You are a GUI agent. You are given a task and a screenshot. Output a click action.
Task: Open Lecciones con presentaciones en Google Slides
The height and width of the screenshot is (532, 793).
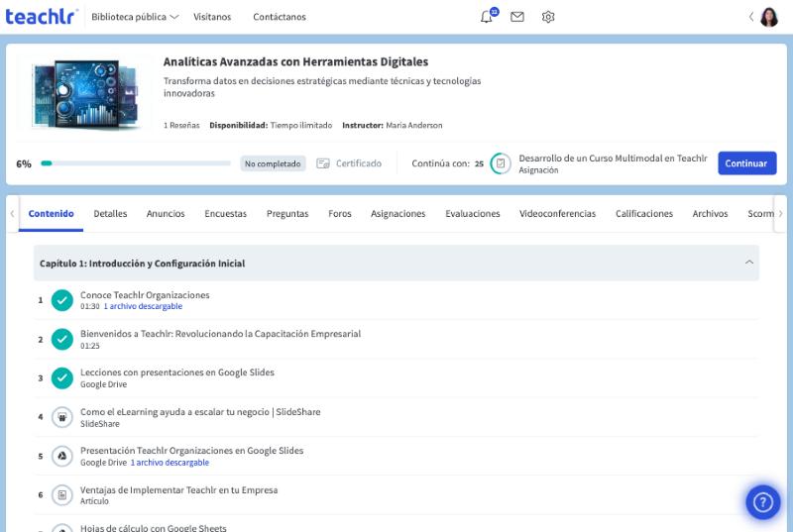click(177, 372)
